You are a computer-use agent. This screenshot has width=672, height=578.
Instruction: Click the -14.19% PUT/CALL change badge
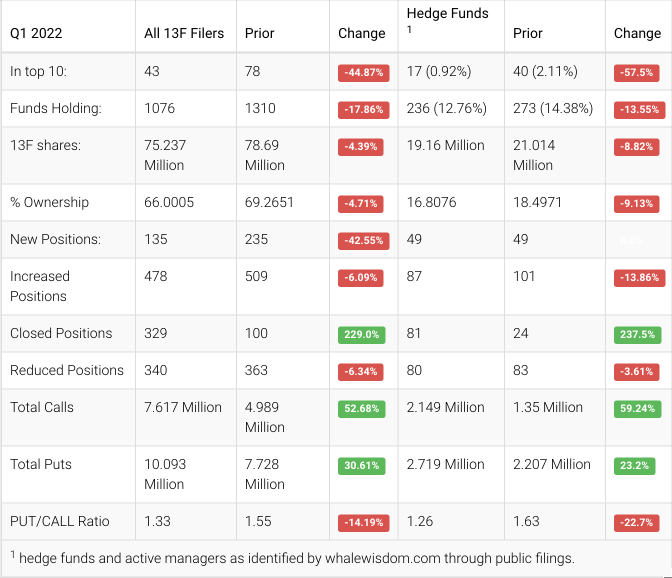pos(362,522)
